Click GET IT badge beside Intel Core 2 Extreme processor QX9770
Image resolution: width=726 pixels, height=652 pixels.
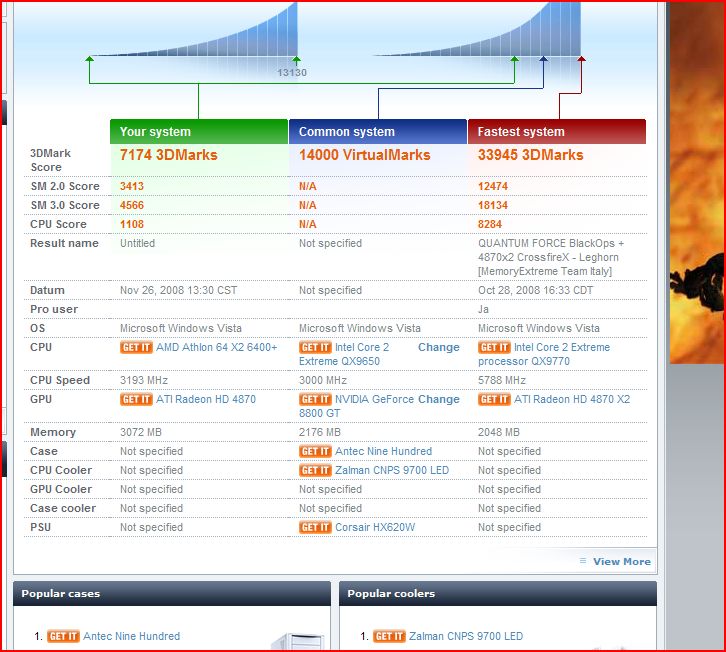tap(494, 347)
